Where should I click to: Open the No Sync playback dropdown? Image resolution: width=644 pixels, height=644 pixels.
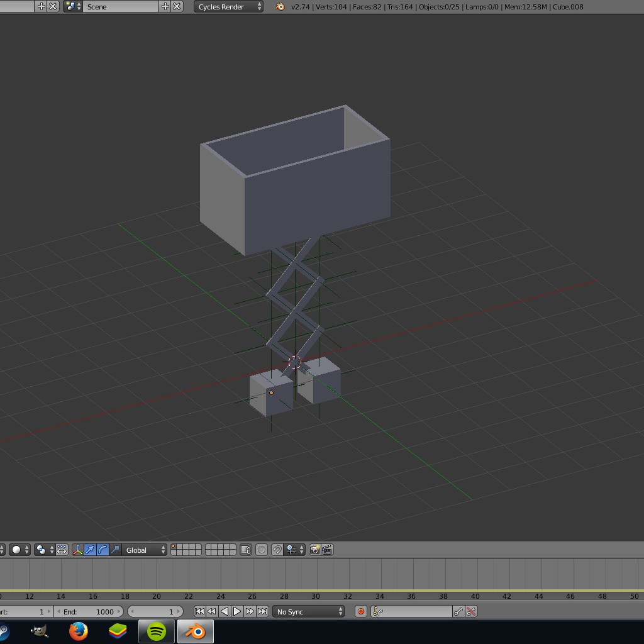pos(308,611)
